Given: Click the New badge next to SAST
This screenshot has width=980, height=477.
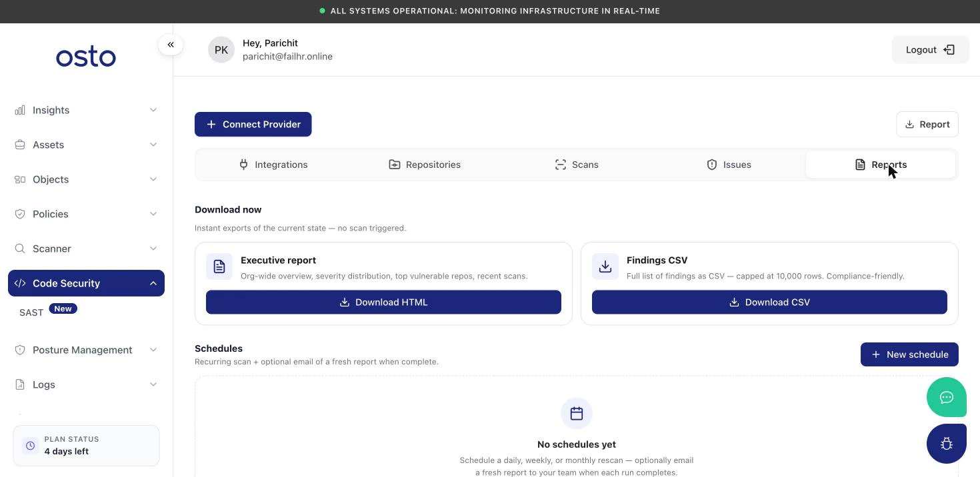Looking at the screenshot, I should [63, 309].
